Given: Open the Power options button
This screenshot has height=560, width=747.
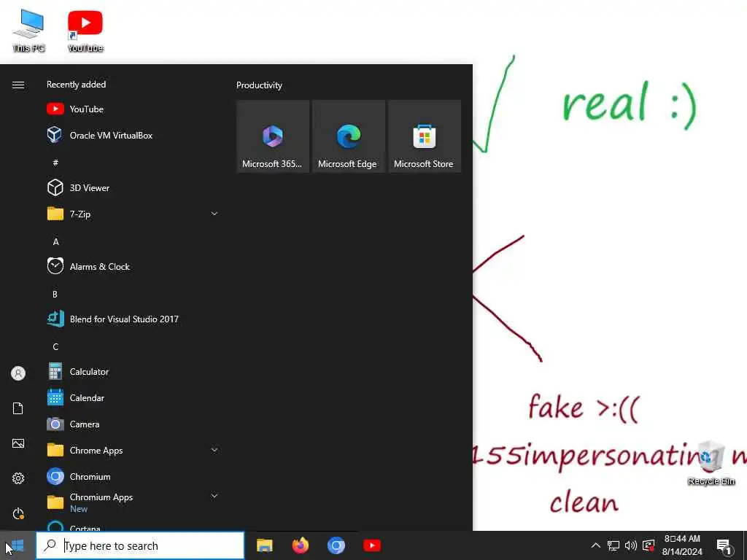Looking at the screenshot, I should [x=18, y=513].
